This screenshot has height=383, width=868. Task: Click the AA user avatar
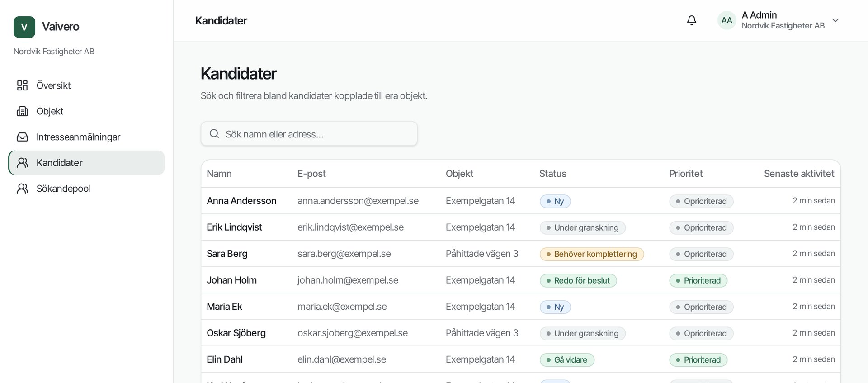[x=727, y=20]
